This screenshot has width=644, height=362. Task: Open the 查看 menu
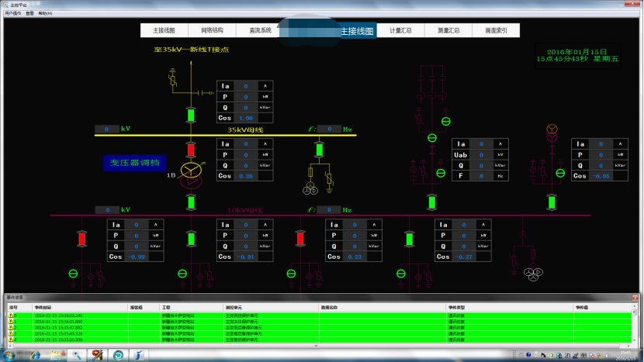click(x=29, y=13)
